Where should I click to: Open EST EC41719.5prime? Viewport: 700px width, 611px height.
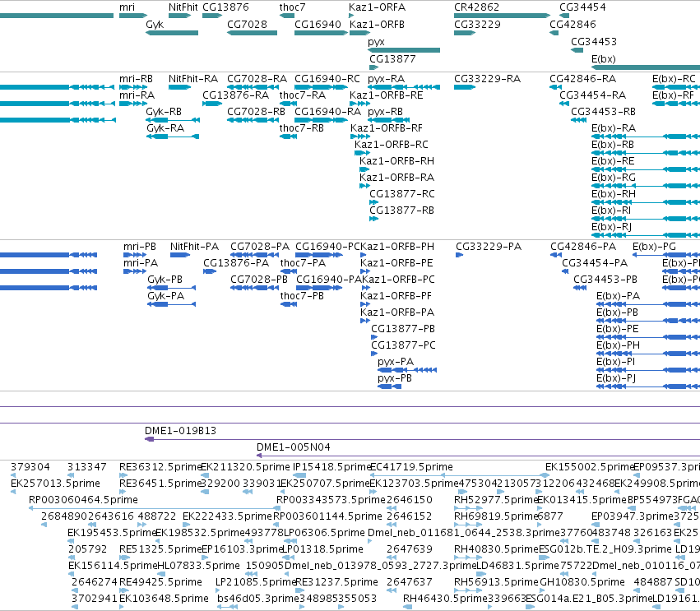pyautogui.click(x=411, y=467)
